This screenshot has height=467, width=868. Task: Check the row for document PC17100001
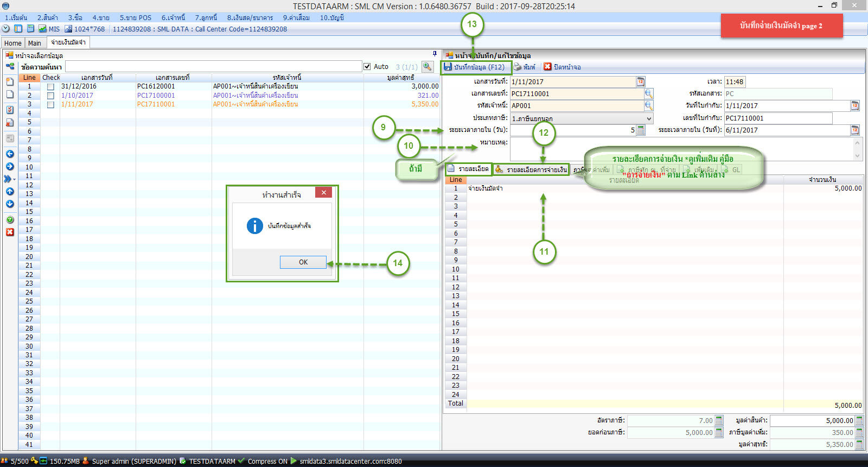tap(50, 96)
